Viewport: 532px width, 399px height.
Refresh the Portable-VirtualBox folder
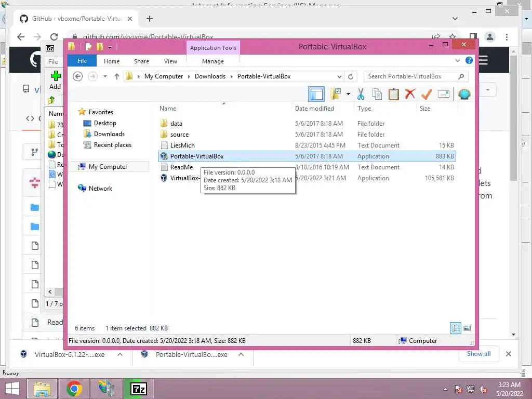click(351, 76)
